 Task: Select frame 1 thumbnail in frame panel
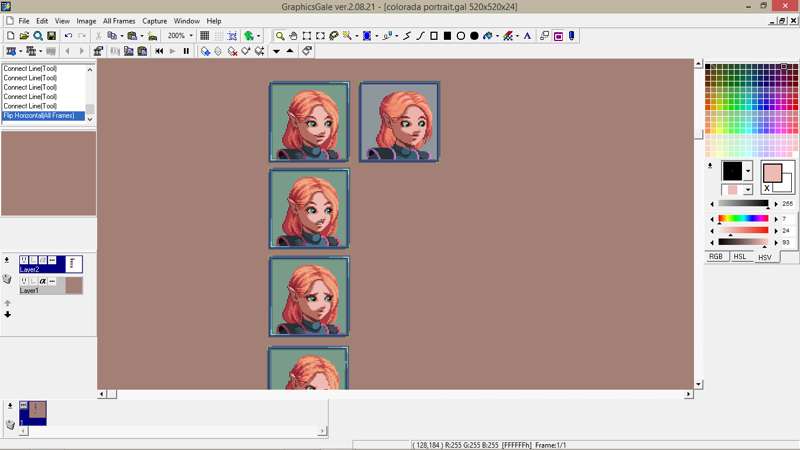[33, 413]
